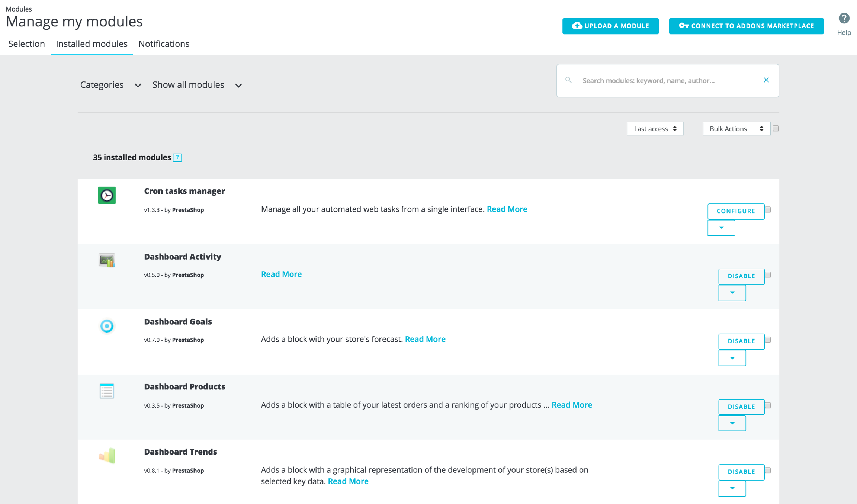Screen dimensions: 857x504
Task: Expand the Categories dropdown
Action: coord(110,85)
